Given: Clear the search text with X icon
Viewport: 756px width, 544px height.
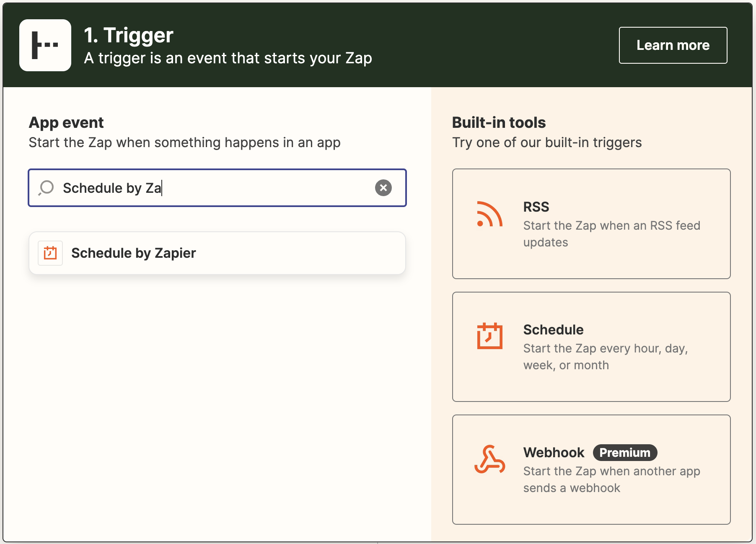Looking at the screenshot, I should (x=383, y=188).
